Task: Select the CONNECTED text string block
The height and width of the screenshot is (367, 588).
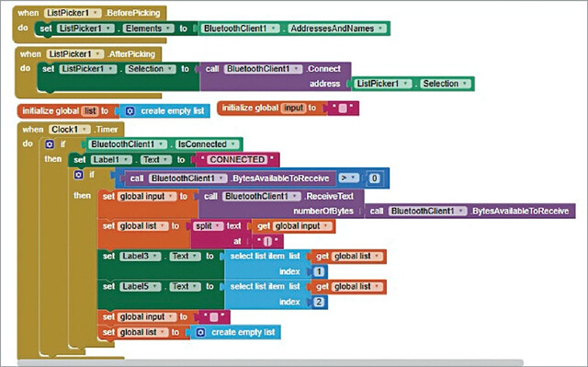Action: tap(237, 159)
